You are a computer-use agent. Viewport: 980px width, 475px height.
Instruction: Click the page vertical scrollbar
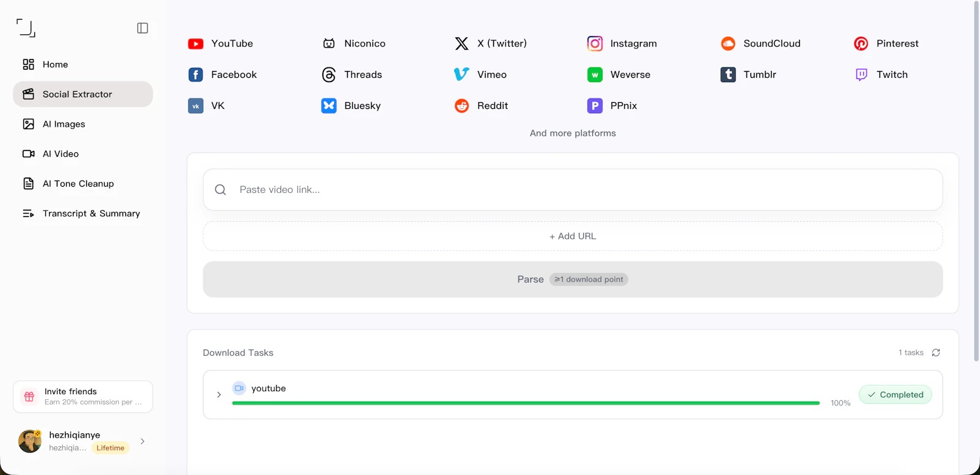976,181
